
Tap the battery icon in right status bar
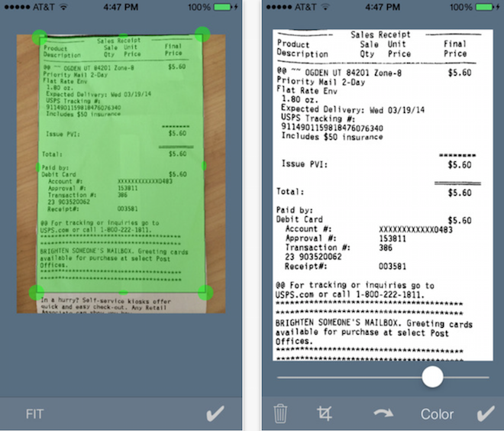[484, 7]
